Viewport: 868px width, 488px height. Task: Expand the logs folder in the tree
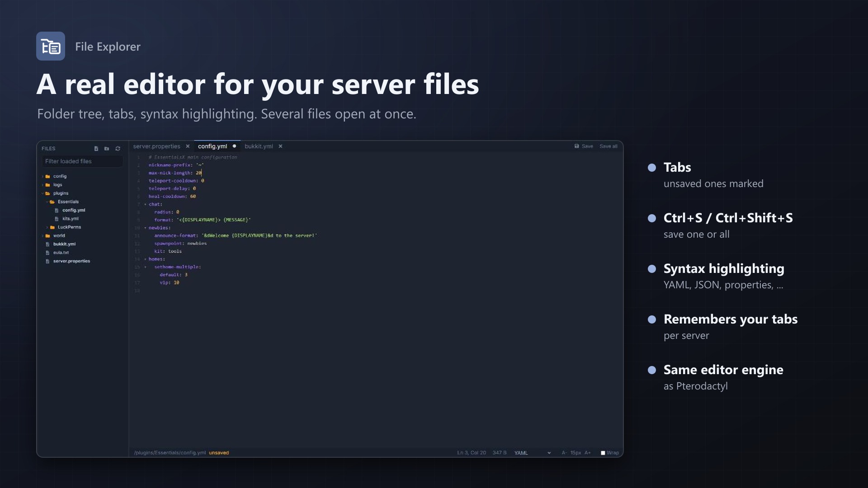click(43, 185)
